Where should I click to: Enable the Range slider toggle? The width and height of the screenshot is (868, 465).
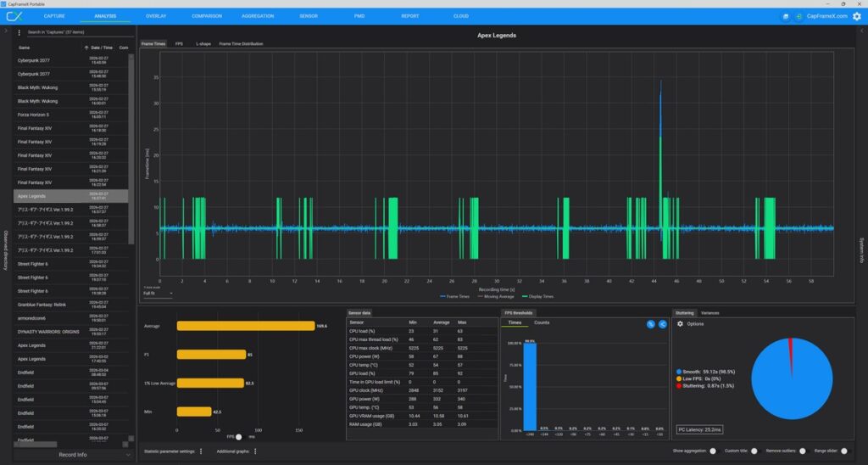pyautogui.click(x=845, y=451)
